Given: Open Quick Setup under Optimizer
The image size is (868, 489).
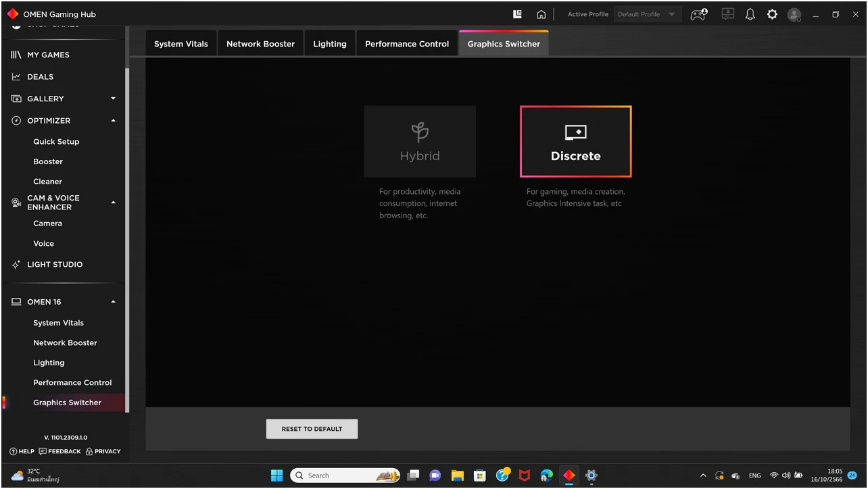Looking at the screenshot, I should (x=56, y=142).
